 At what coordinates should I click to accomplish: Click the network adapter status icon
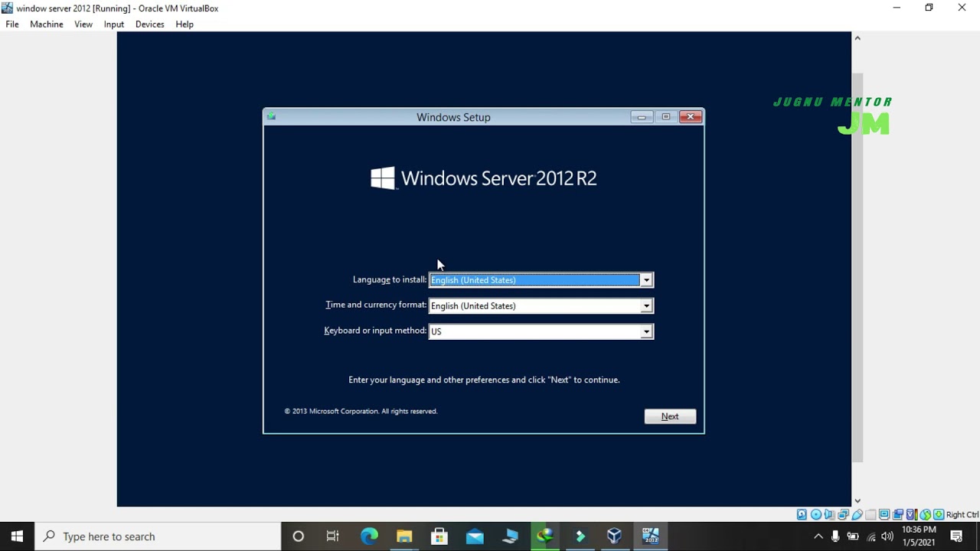(843, 514)
